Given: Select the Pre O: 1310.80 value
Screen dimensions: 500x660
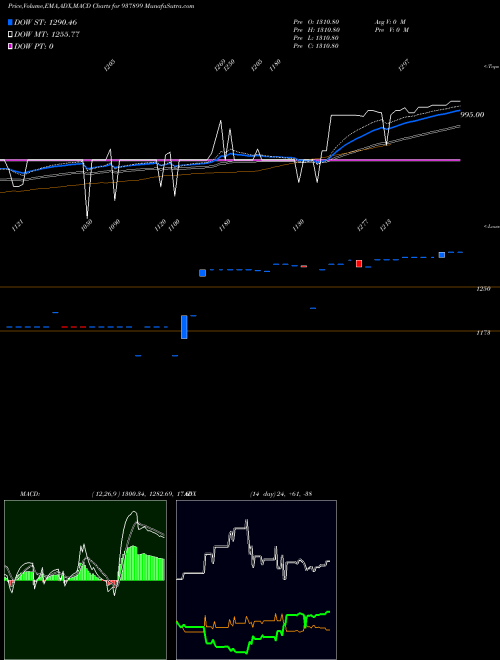Looking at the screenshot, I should (x=316, y=22).
